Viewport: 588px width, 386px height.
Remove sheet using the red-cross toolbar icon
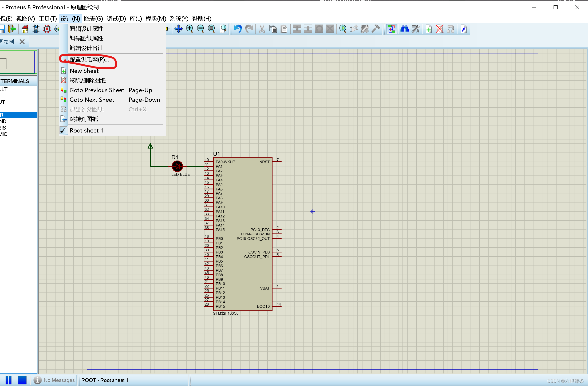point(440,29)
